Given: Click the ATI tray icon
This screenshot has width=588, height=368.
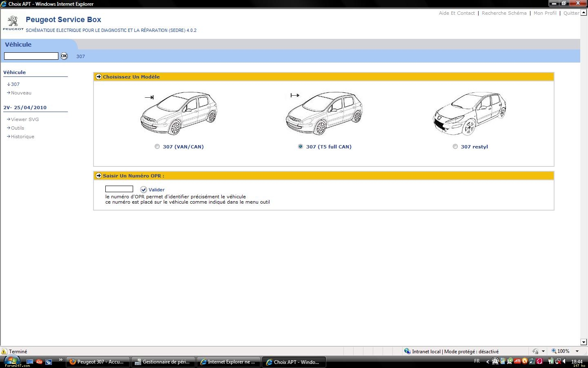Looking at the screenshot, I should coord(517,361).
